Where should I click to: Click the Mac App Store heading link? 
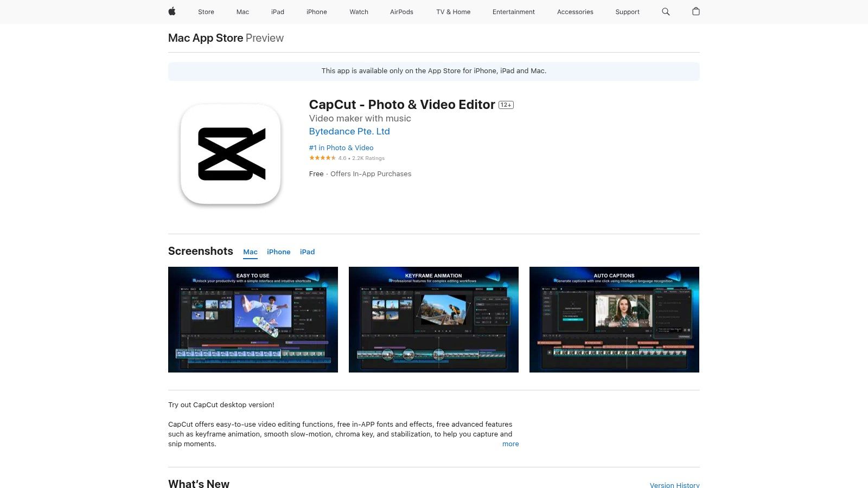206,38
